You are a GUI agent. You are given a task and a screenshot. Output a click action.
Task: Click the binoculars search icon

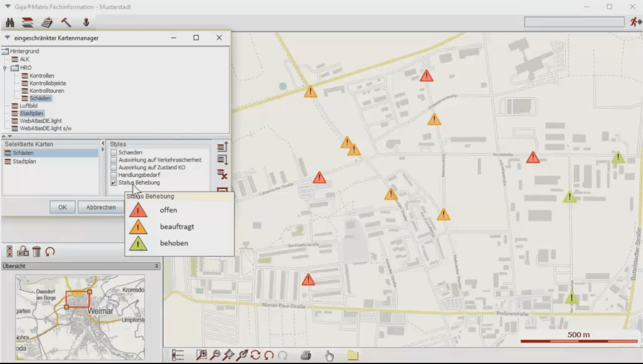(10, 23)
